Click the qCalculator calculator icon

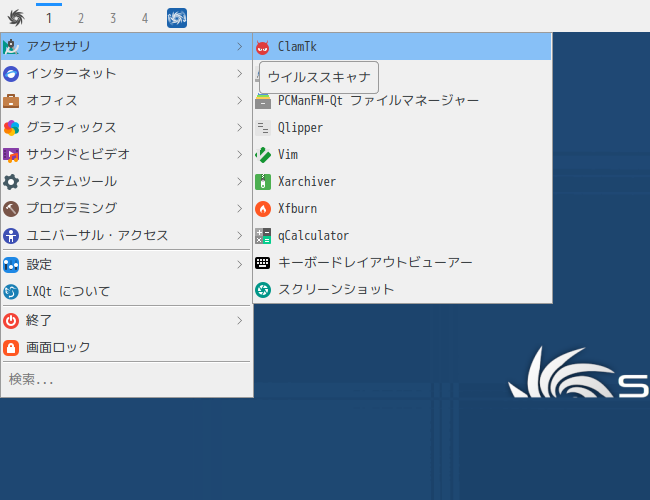[263, 235]
